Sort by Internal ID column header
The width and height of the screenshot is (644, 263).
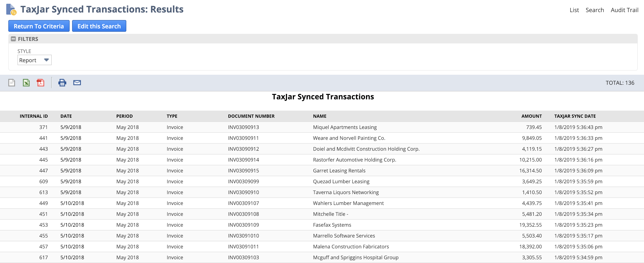tap(34, 116)
